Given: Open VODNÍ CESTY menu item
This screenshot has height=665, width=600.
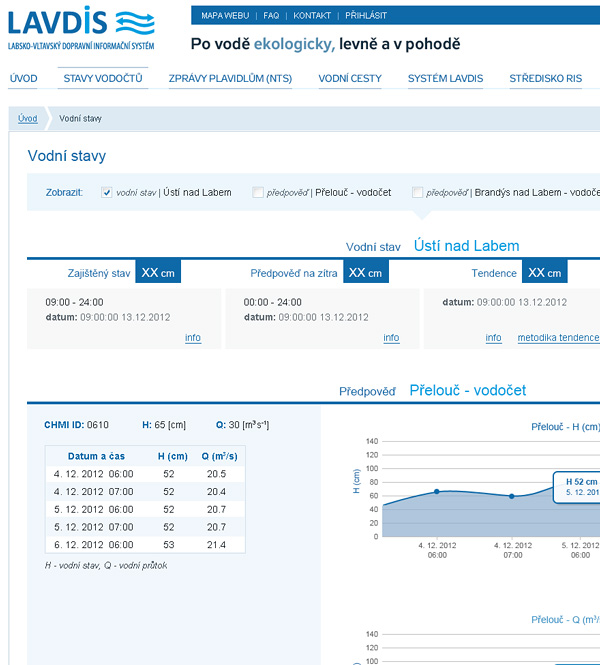Looking at the screenshot, I should tap(350, 78).
